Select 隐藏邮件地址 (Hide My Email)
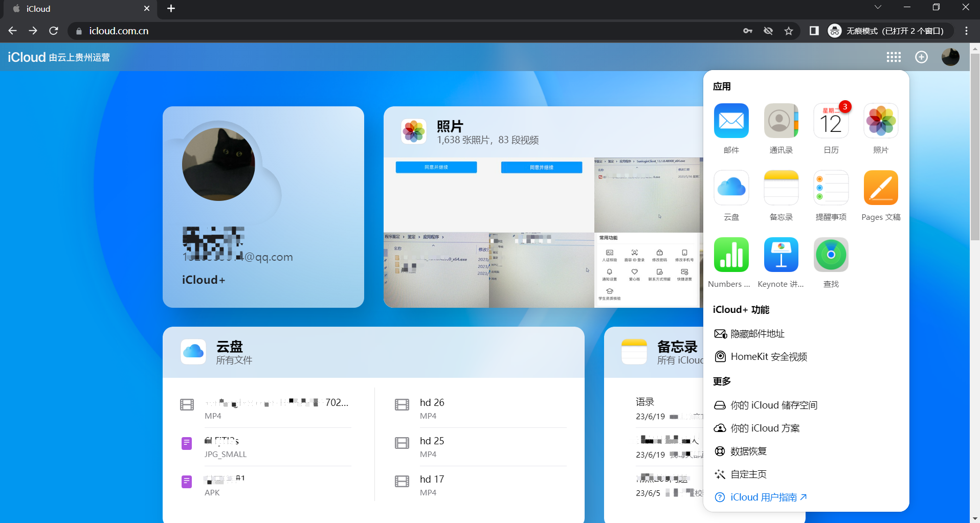 [x=749, y=334]
